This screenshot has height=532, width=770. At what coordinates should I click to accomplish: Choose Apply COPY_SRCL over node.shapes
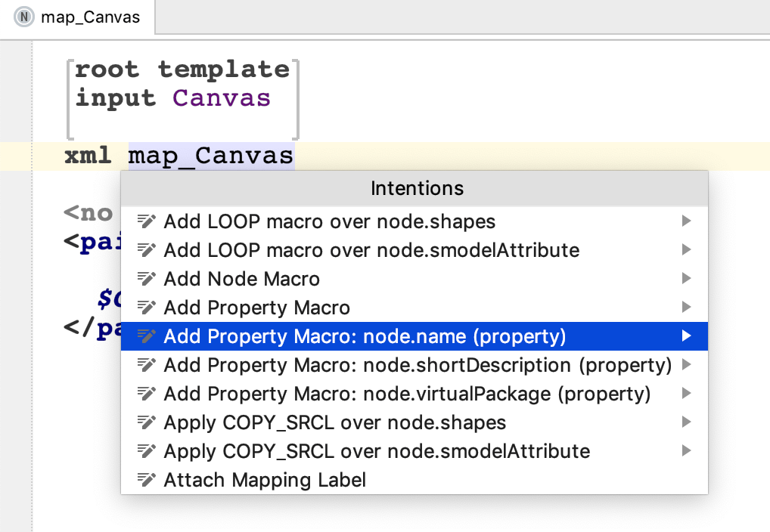(335, 422)
